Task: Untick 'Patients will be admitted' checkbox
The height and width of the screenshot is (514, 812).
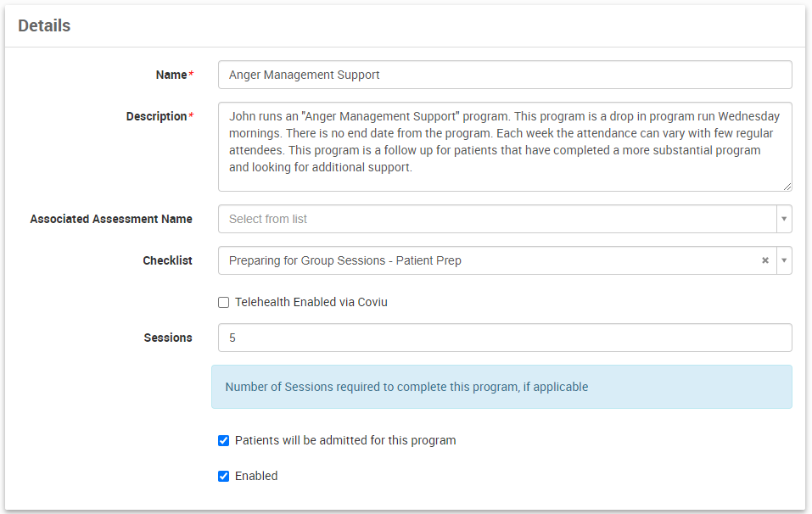Action: [x=224, y=440]
